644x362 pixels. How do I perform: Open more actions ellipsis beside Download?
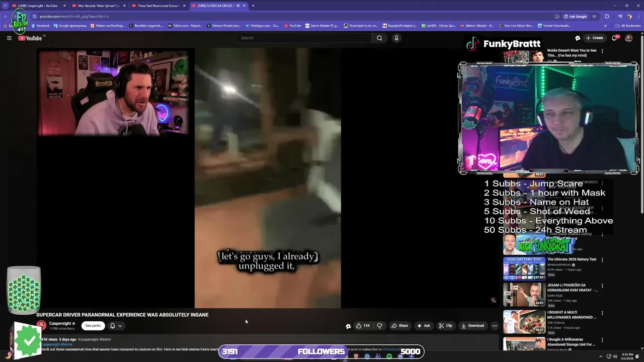point(495,326)
